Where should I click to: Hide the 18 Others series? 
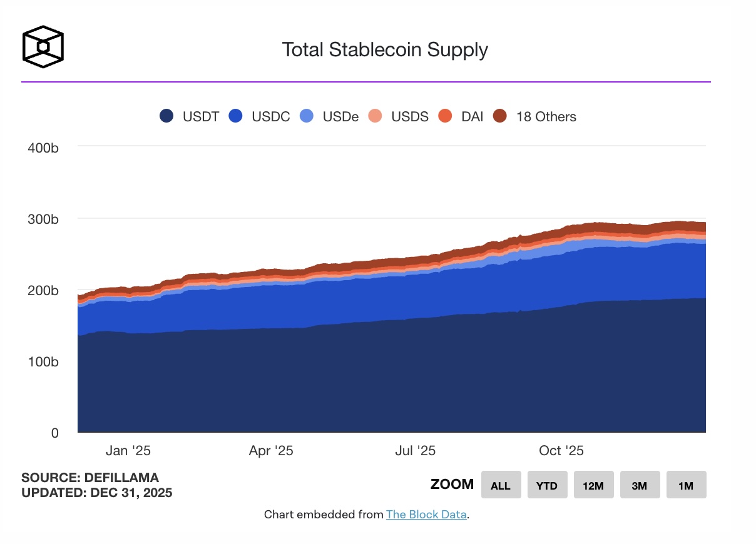[500, 116]
